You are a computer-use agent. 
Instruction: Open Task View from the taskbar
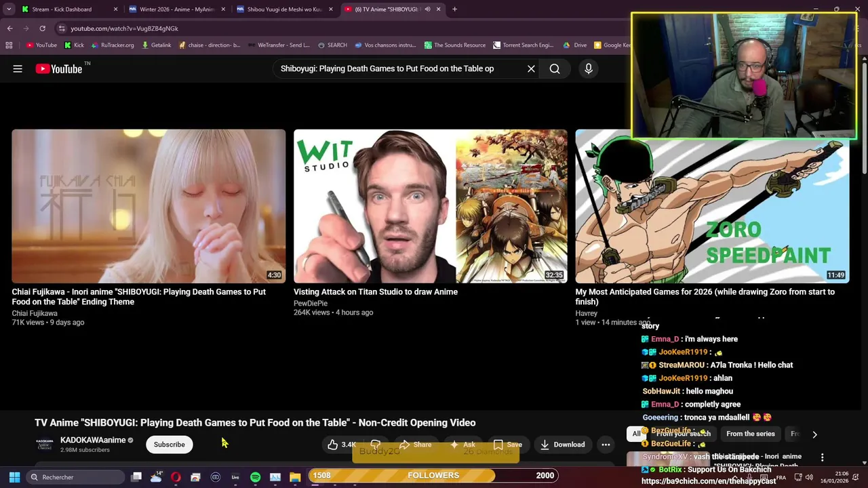coord(136,477)
